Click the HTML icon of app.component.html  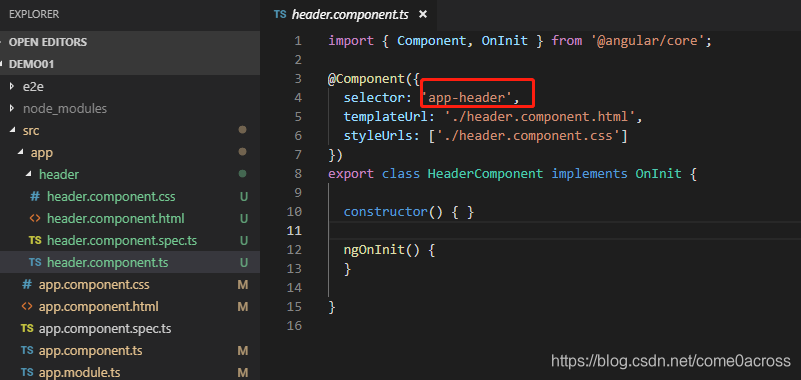pos(27,306)
